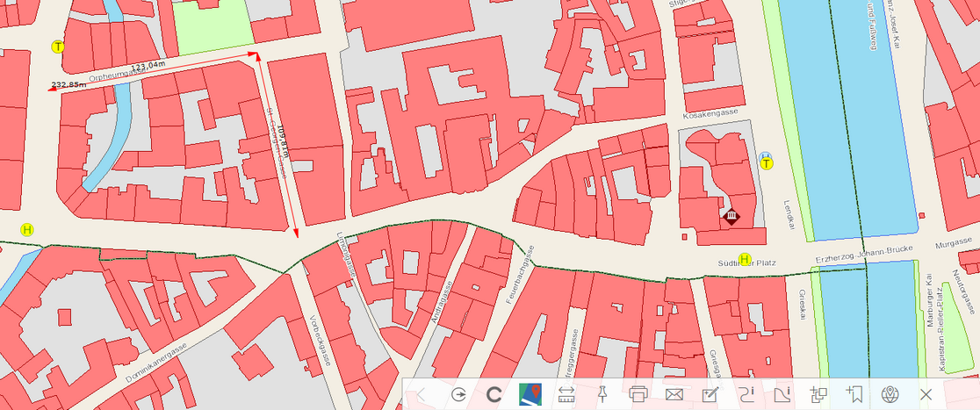The image size is (980, 410).
Task: Click the envelope email icon
Action: point(674,394)
